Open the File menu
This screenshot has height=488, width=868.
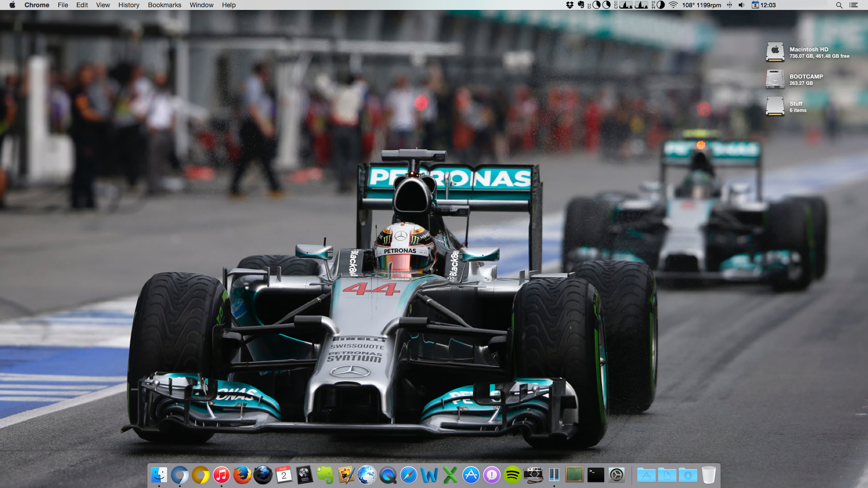pos(63,5)
